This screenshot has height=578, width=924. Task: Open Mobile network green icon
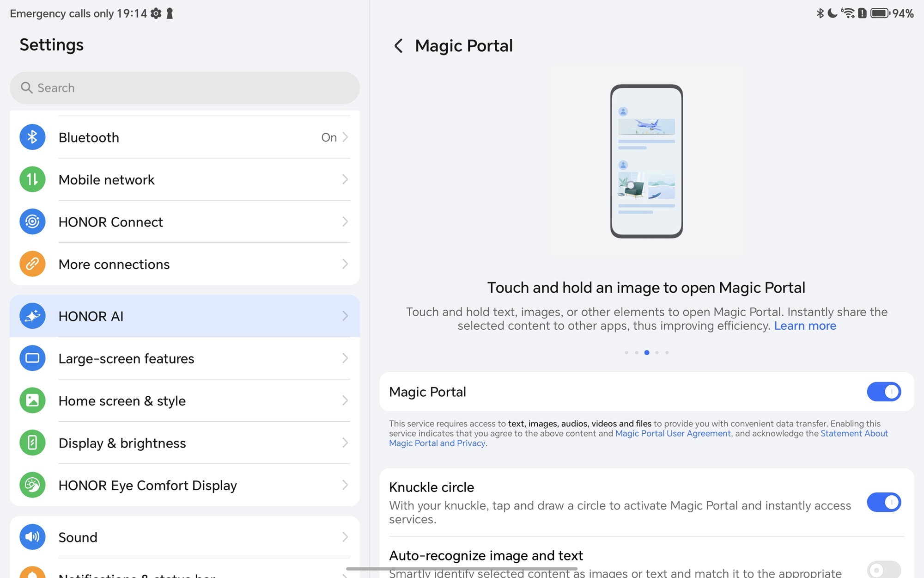pos(32,179)
